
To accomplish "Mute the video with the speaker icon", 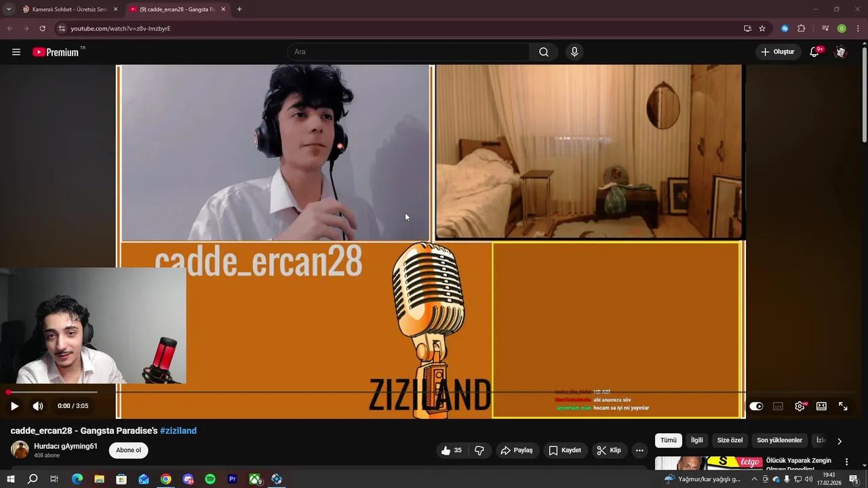I will (x=38, y=406).
